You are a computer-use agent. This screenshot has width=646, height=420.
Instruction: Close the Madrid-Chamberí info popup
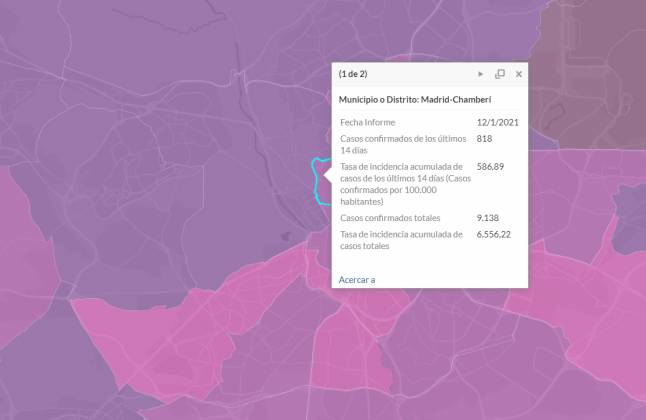[x=519, y=74]
